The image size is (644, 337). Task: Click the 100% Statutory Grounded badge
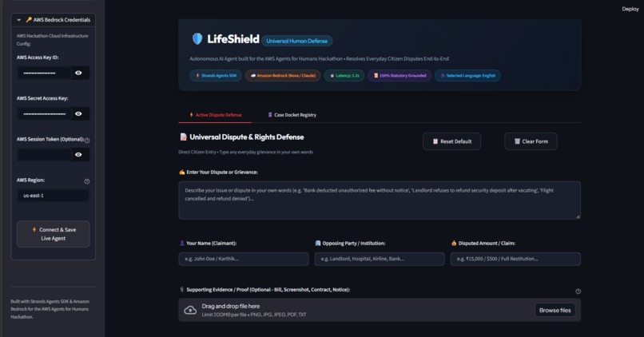click(400, 76)
